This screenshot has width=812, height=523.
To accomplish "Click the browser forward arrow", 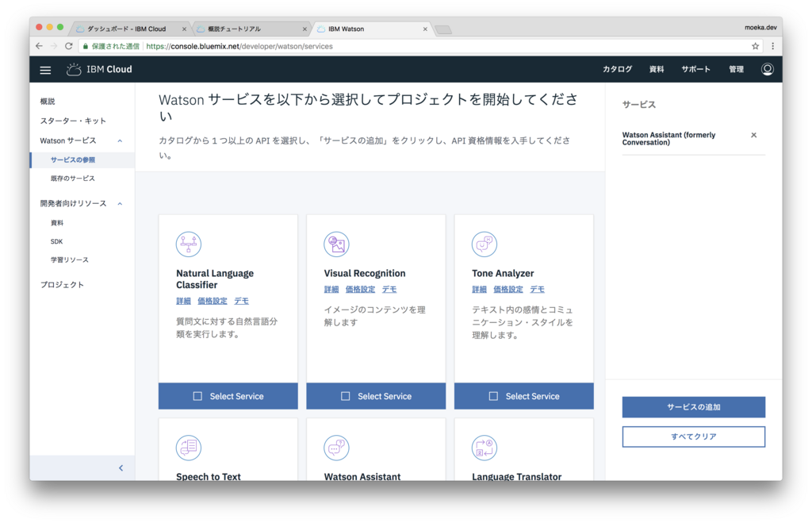I will 54,46.
